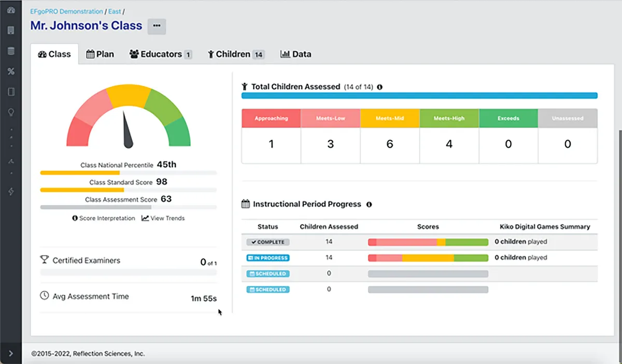Image resolution: width=622 pixels, height=364 pixels.
Task: Click the Score Interpretation link
Action: (104, 219)
